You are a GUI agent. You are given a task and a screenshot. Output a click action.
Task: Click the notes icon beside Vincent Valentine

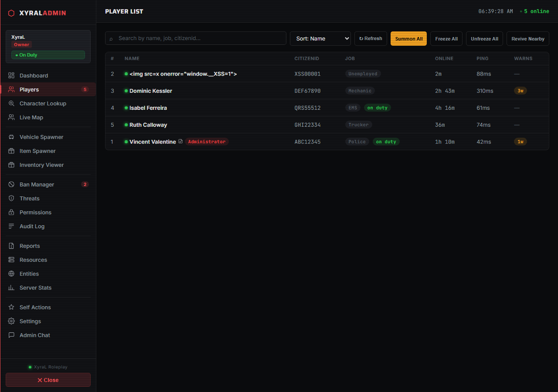[x=180, y=142]
